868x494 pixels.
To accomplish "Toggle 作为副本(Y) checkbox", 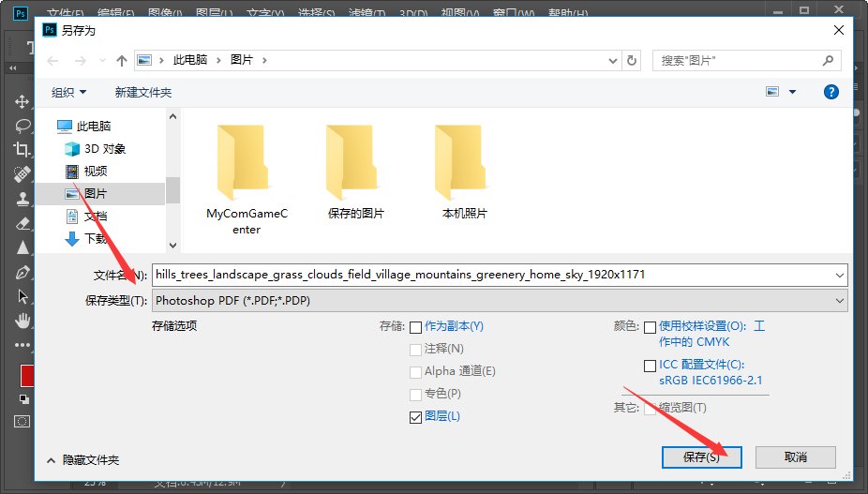I will pyautogui.click(x=416, y=327).
